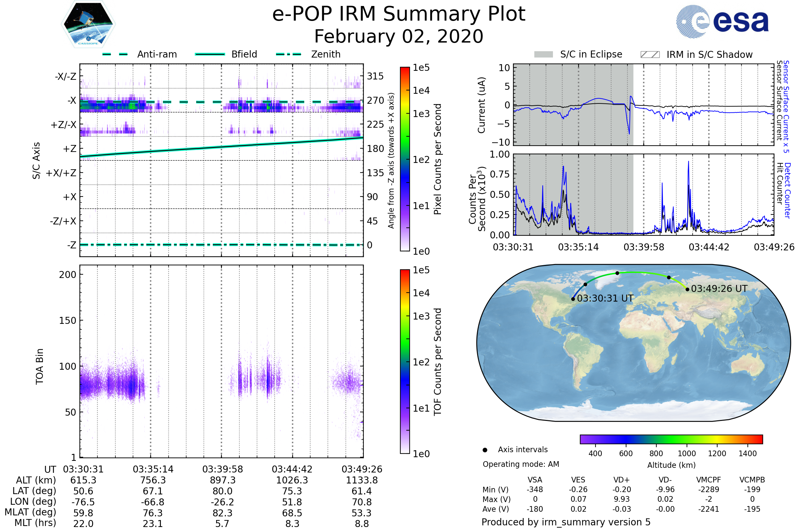The width and height of the screenshot is (798, 532).
Task: Click the Operating mode: AM label
Action: (521, 464)
